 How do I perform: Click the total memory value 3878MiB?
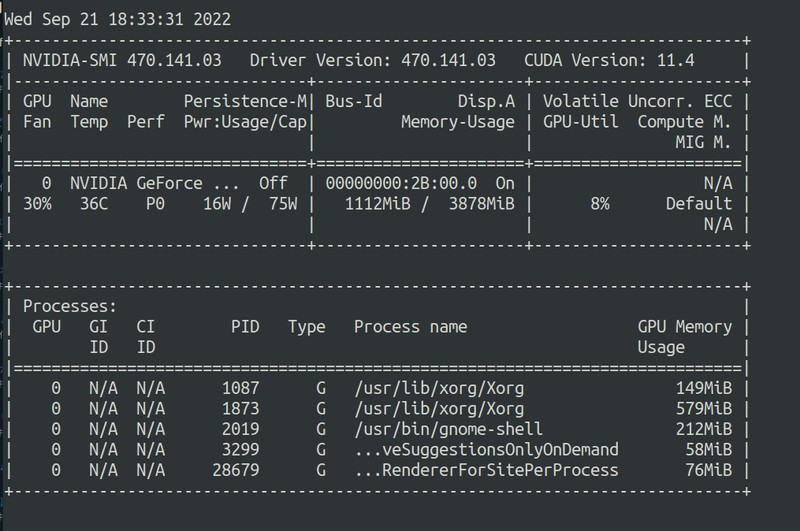[481, 204]
